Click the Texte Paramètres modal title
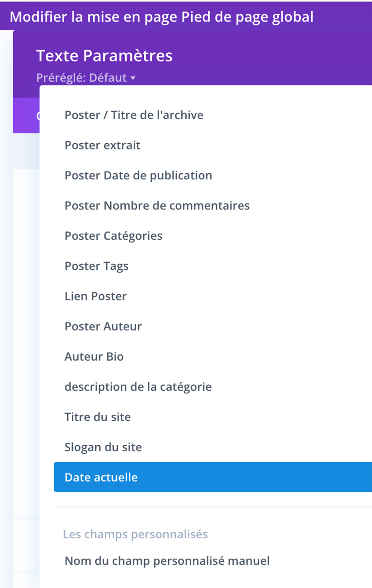 point(104,56)
